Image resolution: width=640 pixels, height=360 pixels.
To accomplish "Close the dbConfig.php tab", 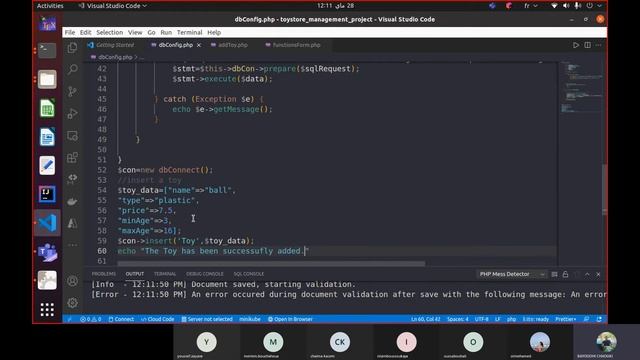I will pos(199,45).
